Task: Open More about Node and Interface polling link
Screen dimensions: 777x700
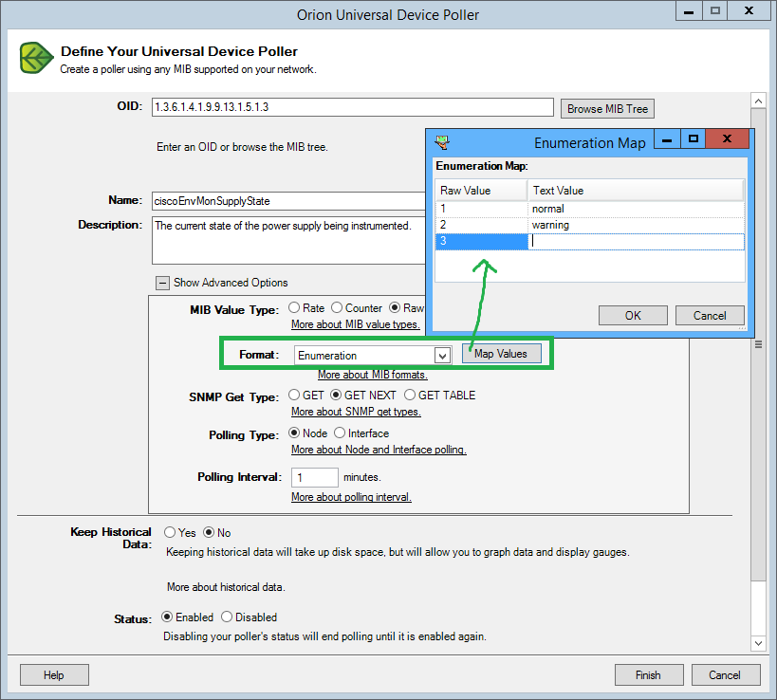Action: pyautogui.click(x=379, y=450)
